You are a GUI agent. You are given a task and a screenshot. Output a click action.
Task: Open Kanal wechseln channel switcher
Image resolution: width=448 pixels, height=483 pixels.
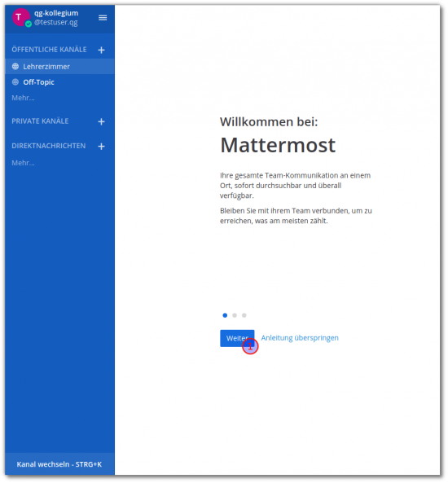pyautogui.click(x=59, y=464)
